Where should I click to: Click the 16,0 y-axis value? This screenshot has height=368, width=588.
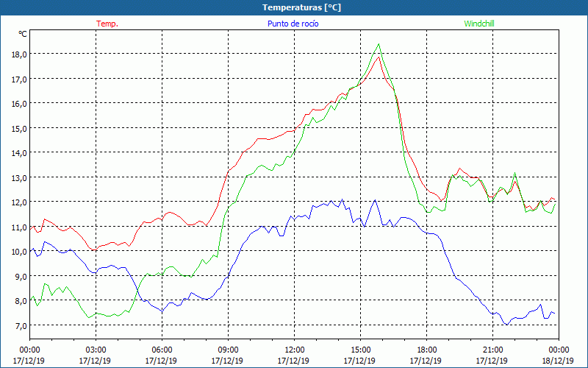click(19, 103)
